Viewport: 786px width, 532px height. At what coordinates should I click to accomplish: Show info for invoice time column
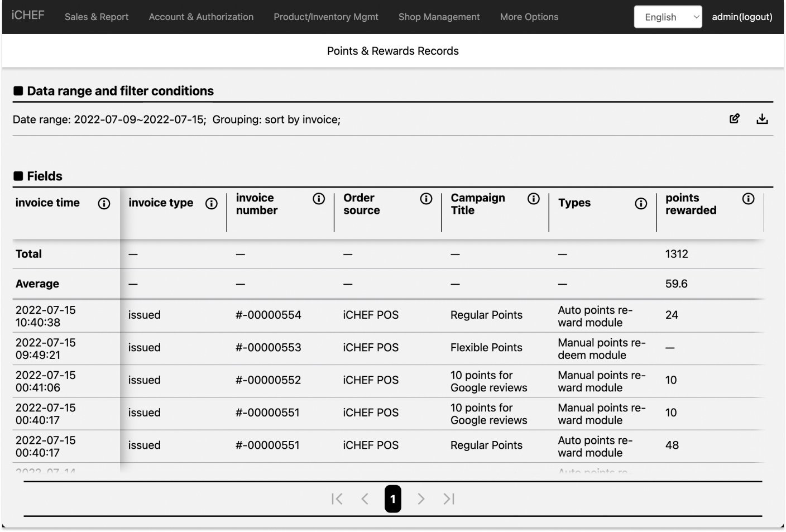point(104,204)
